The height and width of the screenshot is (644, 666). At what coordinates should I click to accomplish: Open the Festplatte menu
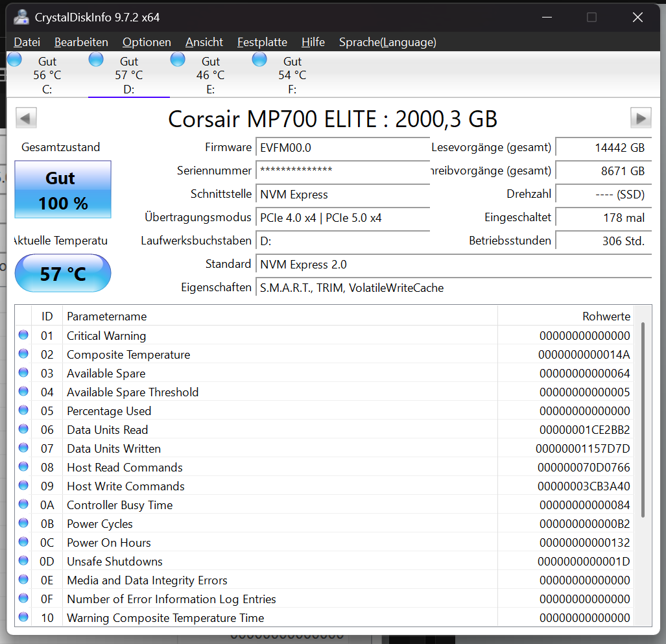262,42
